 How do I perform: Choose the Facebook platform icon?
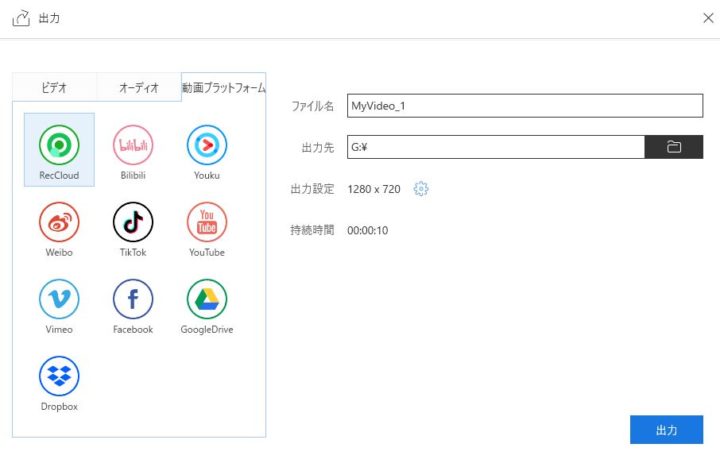tap(133, 299)
